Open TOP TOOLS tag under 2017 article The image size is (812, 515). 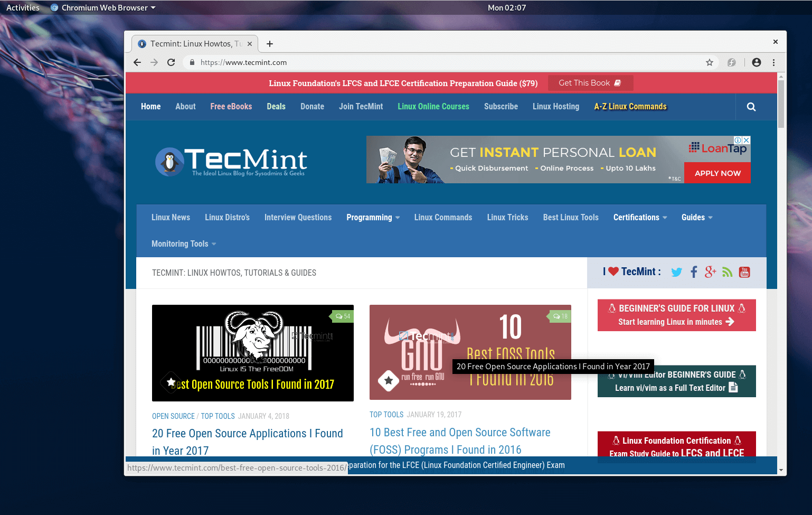(218, 416)
